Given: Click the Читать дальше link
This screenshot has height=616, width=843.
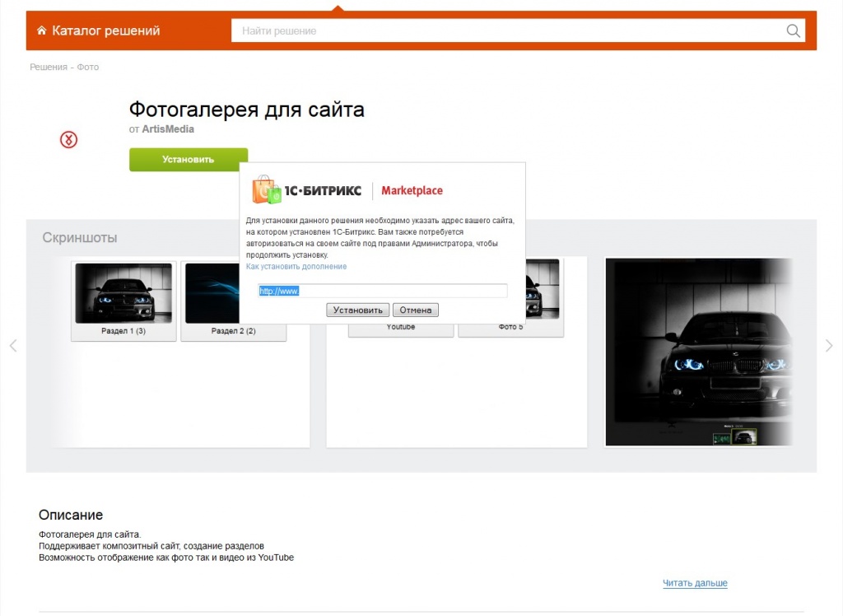Looking at the screenshot, I should 695,582.
